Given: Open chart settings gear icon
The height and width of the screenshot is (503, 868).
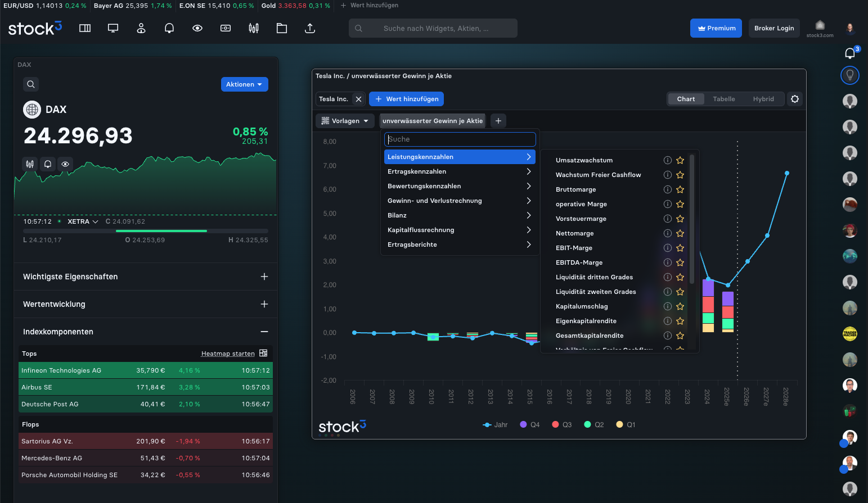Looking at the screenshot, I should (795, 99).
